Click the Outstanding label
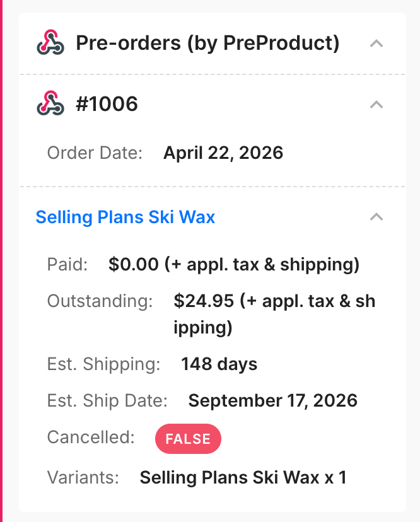Image resolution: width=420 pixels, height=522 pixels. pyautogui.click(x=100, y=301)
